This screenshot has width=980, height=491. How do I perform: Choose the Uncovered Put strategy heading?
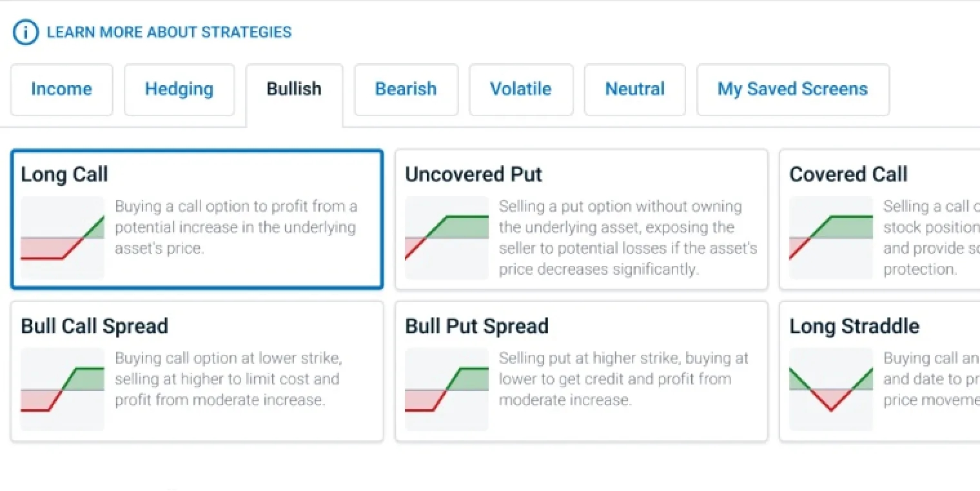tap(473, 175)
